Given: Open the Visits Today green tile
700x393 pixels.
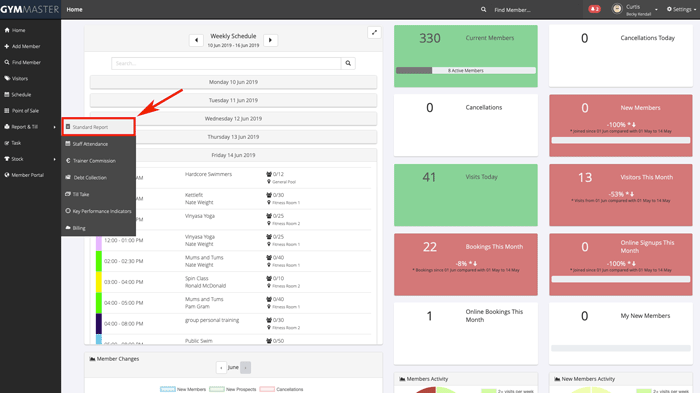Looking at the screenshot, I should pos(466,195).
